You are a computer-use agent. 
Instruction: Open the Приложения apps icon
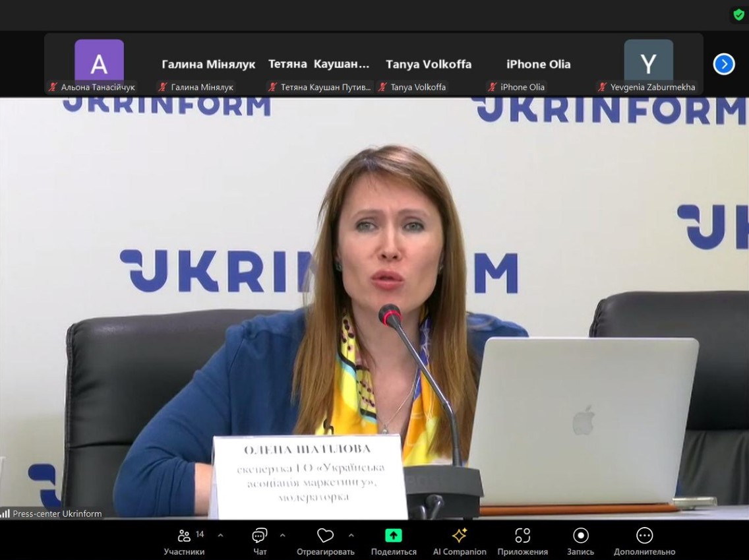522,536
